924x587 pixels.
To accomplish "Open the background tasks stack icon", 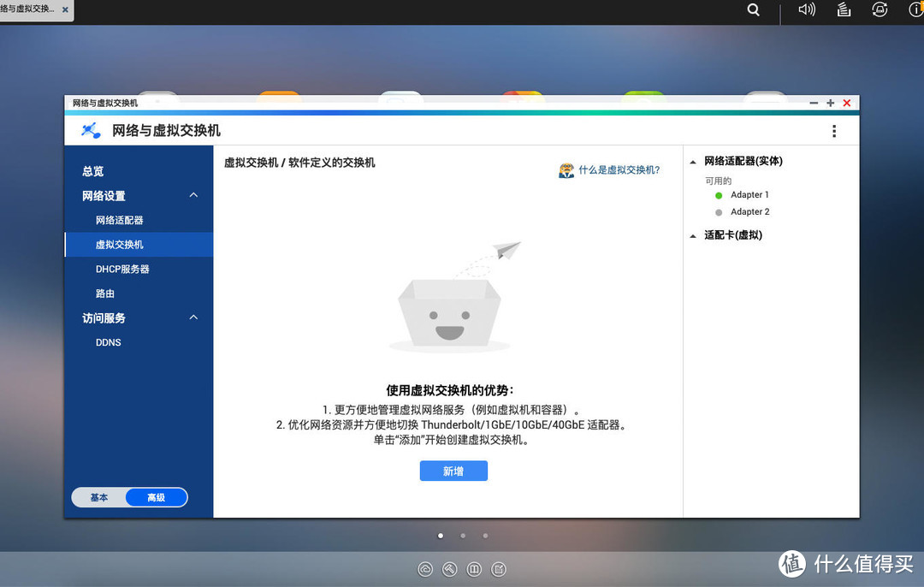I will pos(844,9).
